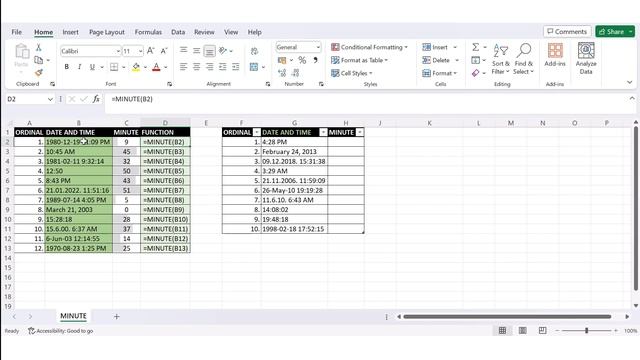Click the Clear eraser icon
This screenshot has height=360, width=640.
[476, 73]
